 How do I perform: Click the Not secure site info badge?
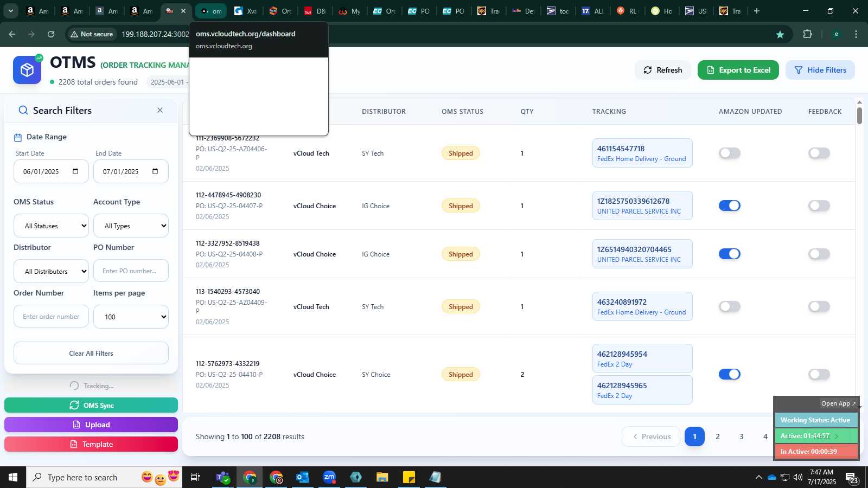click(x=92, y=34)
